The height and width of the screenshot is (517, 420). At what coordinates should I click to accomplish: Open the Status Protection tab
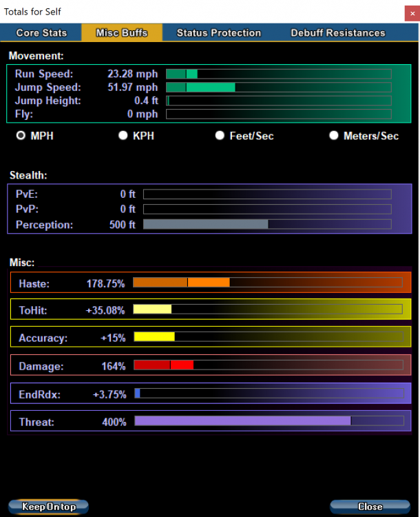coord(218,32)
